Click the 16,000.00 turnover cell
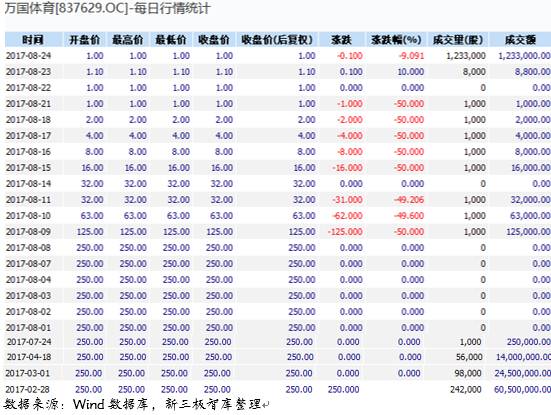Image resolution: width=551 pixels, height=415 pixels. coord(531,168)
